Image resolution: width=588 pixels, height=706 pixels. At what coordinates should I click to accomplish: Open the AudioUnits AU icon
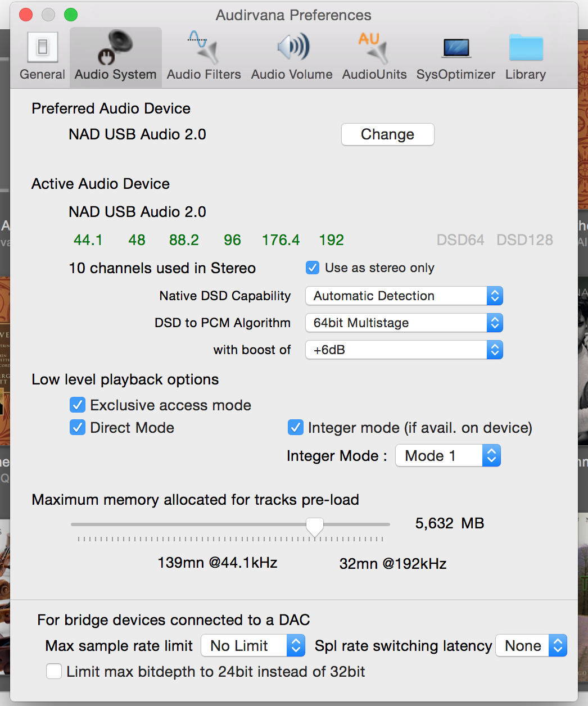click(374, 47)
